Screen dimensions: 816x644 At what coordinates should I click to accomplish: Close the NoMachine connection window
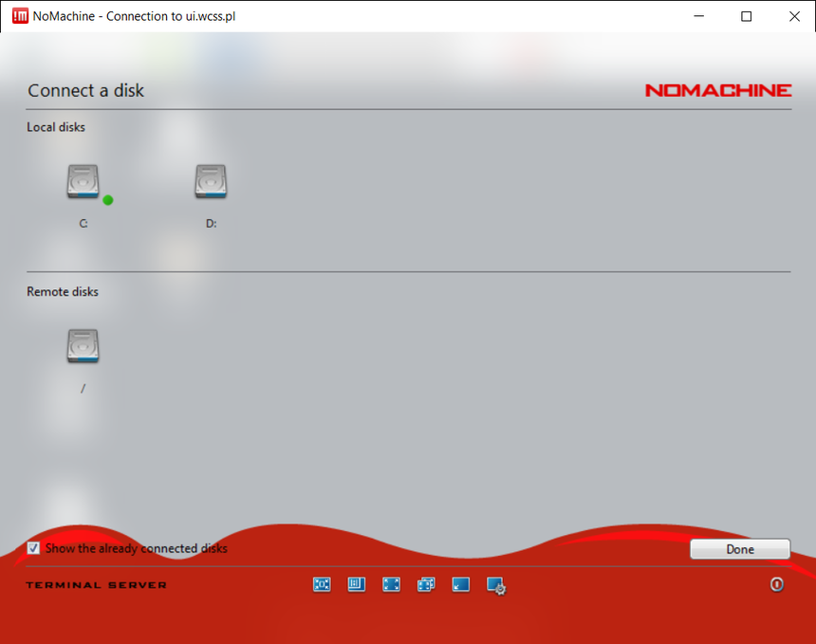[794, 16]
